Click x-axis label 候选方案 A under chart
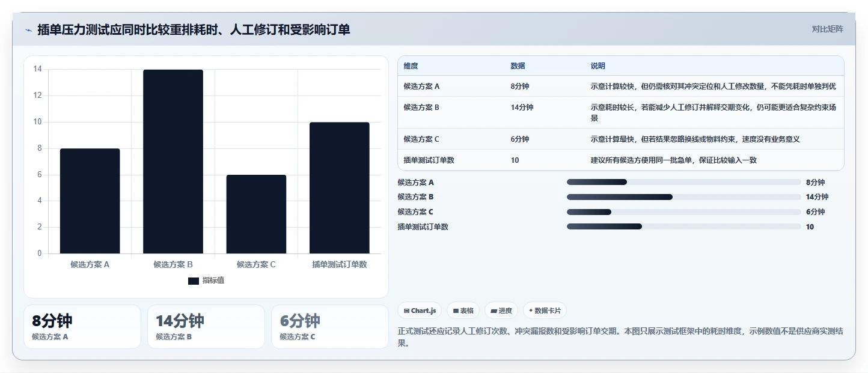 click(x=90, y=264)
